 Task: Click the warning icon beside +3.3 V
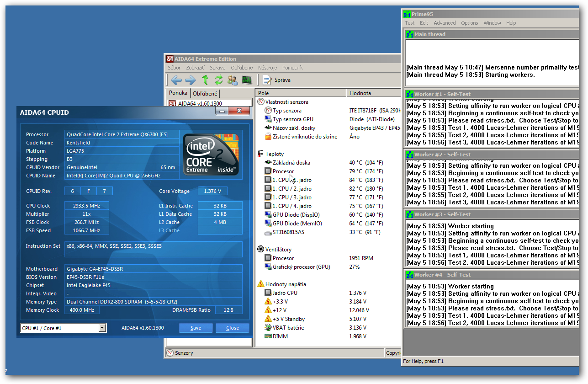click(268, 302)
